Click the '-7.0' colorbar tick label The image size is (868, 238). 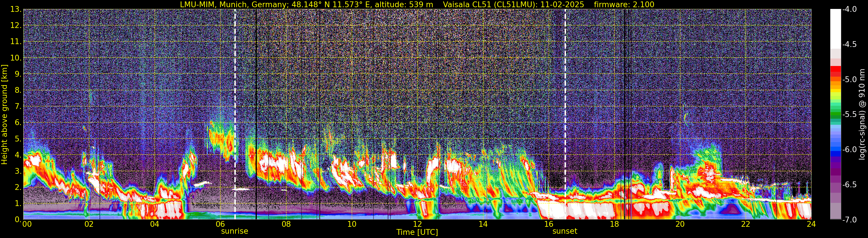pyautogui.click(x=849, y=220)
